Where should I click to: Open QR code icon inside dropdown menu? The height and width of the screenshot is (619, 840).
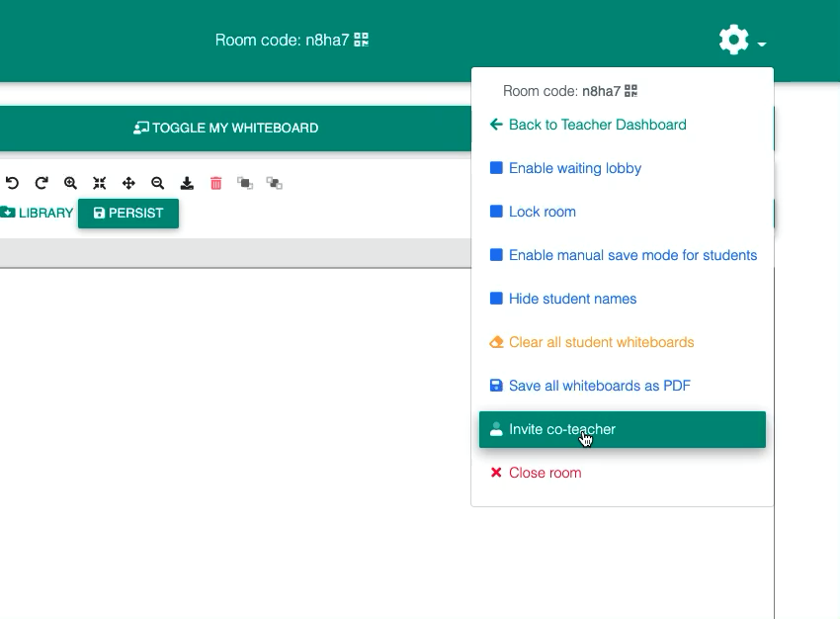point(631,91)
